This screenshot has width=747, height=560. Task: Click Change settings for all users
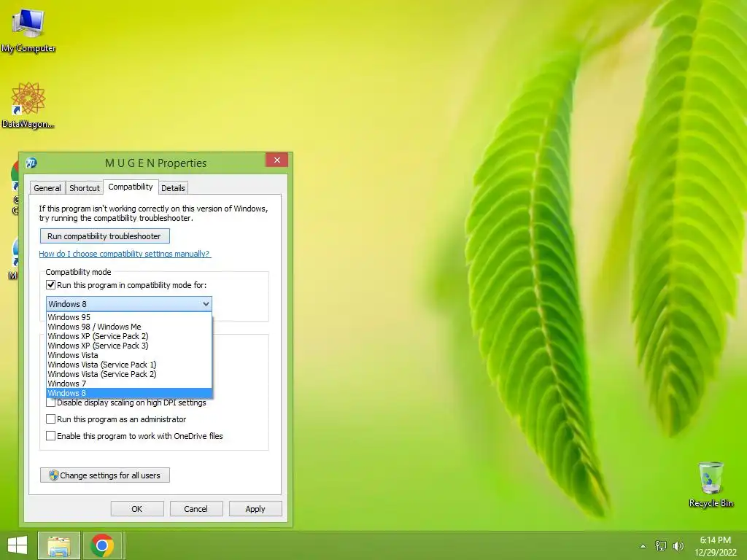(x=105, y=475)
